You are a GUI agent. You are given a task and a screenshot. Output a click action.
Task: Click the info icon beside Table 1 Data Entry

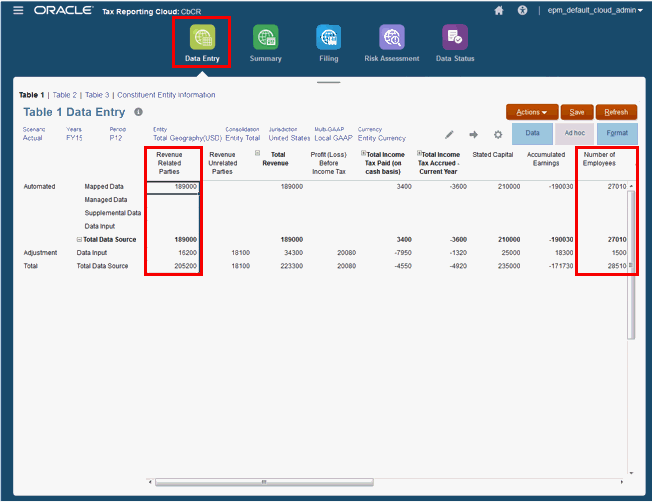click(x=138, y=112)
